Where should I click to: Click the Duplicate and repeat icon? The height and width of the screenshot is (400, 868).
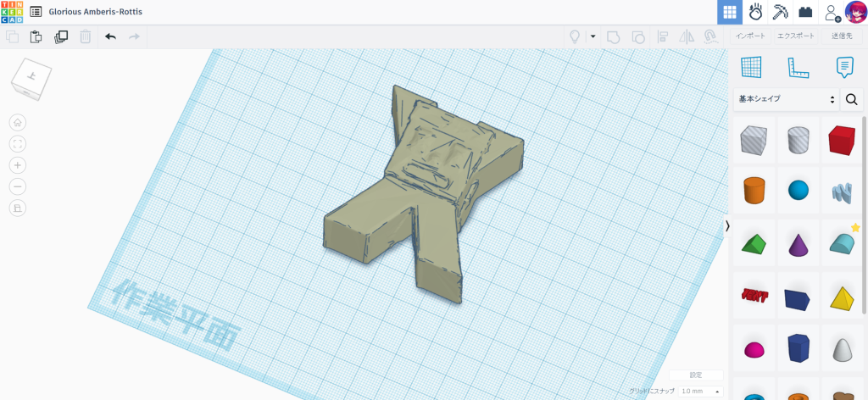(61, 37)
